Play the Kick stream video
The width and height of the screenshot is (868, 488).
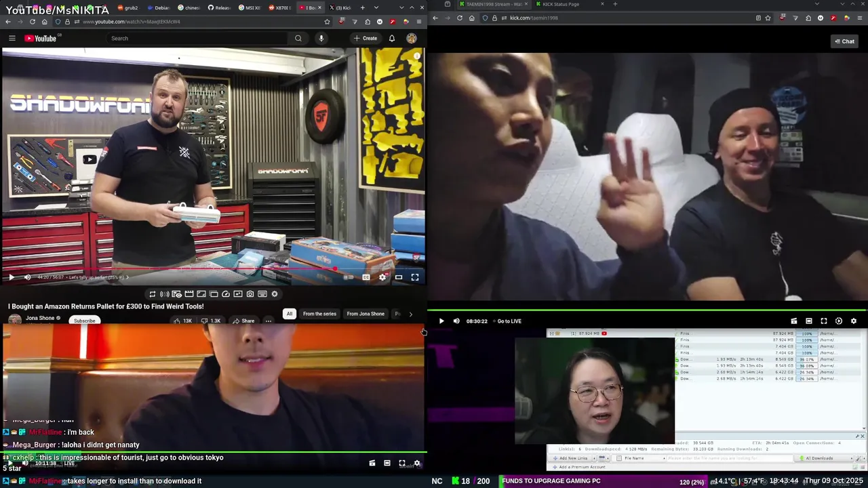[x=441, y=321]
